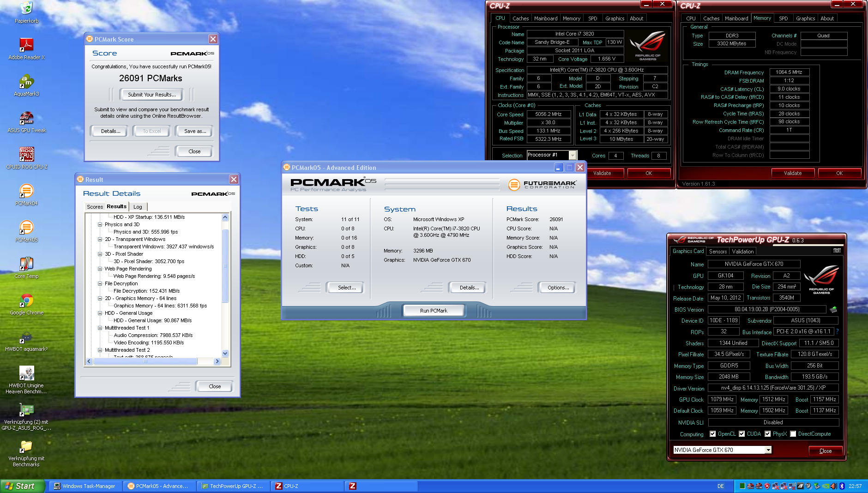Click Run PCMark button
This screenshot has width=868, height=493.
[434, 311]
